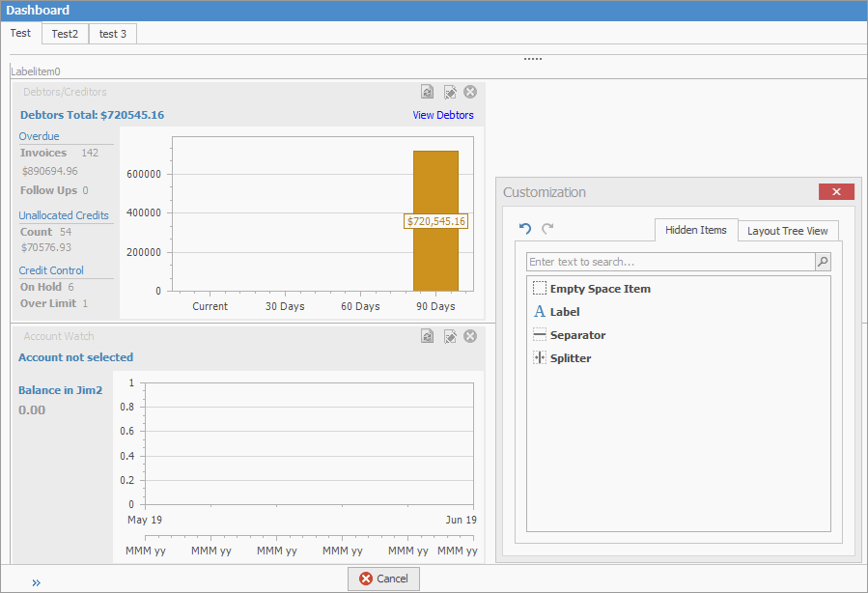Image resolution: width=868 pixels, height=593 pixels.
Task: Remove the Account Watch widget
Action: pyautogui.click(x=470, y=336)
